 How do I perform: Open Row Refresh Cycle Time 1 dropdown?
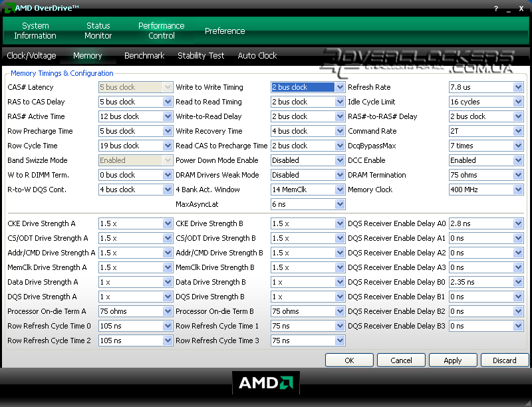point(340,326)
